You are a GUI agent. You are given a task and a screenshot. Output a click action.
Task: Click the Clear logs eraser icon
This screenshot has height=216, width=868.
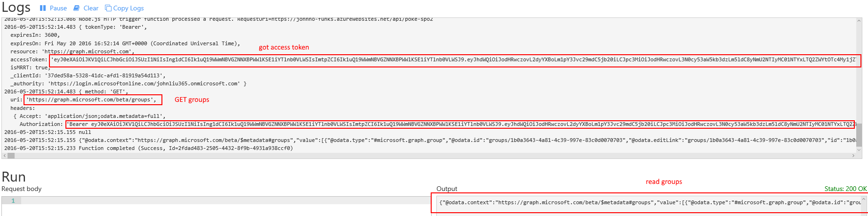coord(77,8)
